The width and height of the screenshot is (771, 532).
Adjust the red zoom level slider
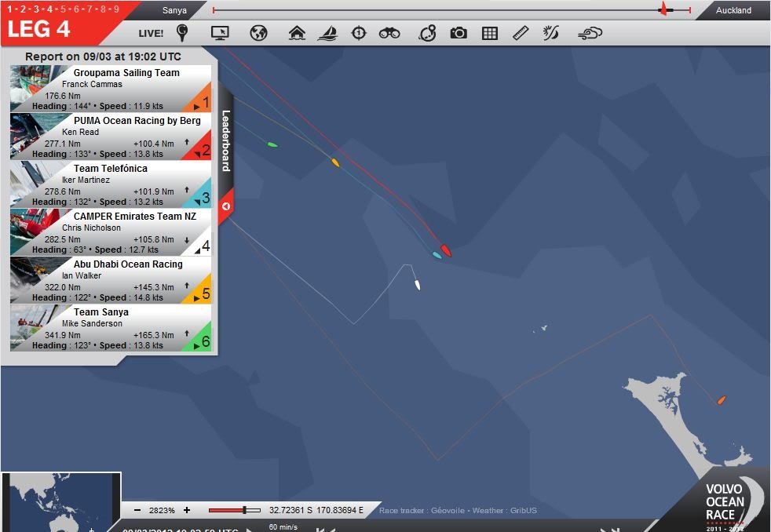pyautogui.click(x=235, y=510)
